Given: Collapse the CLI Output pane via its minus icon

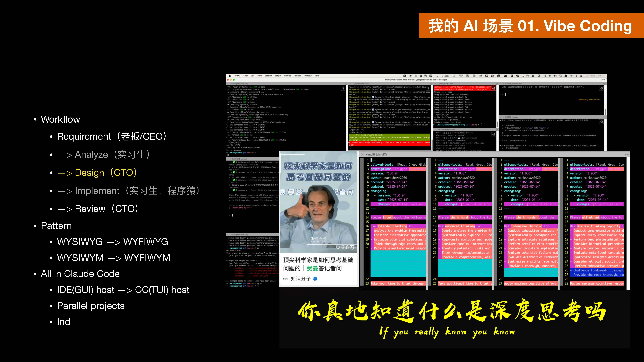Looking at the screenshot, I should tap(497, 130).
